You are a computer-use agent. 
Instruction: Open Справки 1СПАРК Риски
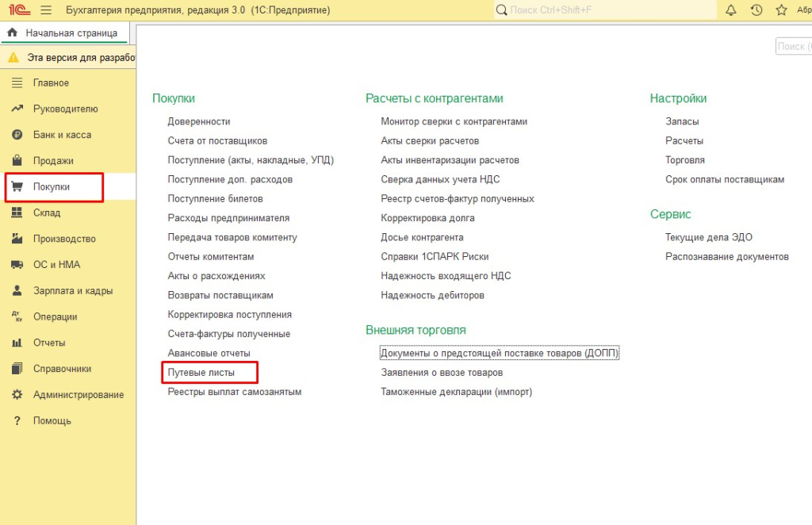tap(435, 256)
